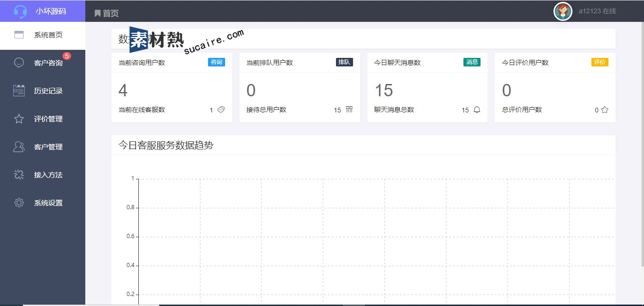Click the 今日评价用户数 label
This screenshot has width=644, height=306.
pyautogui.click(x=525, y=63)
